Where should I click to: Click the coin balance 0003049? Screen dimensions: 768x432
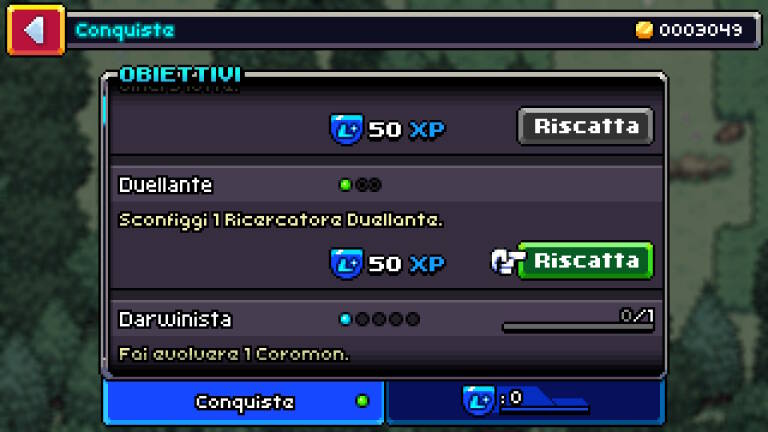pyautogui.click(x=700, y=30)
